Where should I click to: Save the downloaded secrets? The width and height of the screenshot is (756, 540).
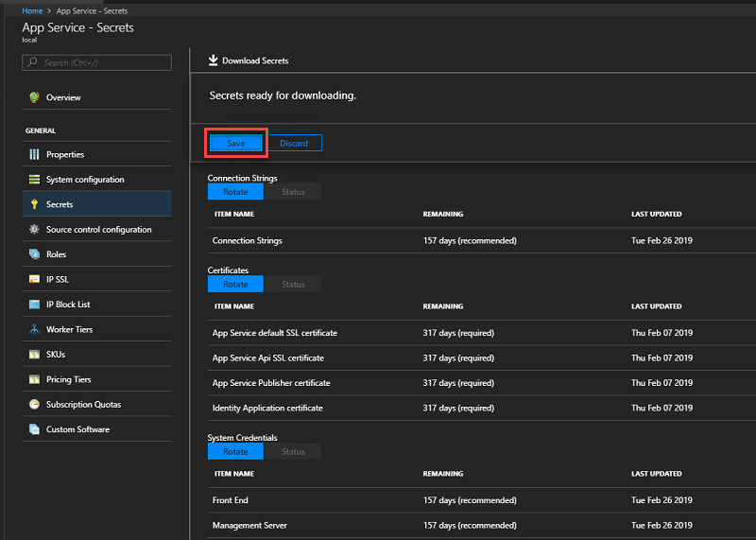pyautogui.click(x=235, y=144)
